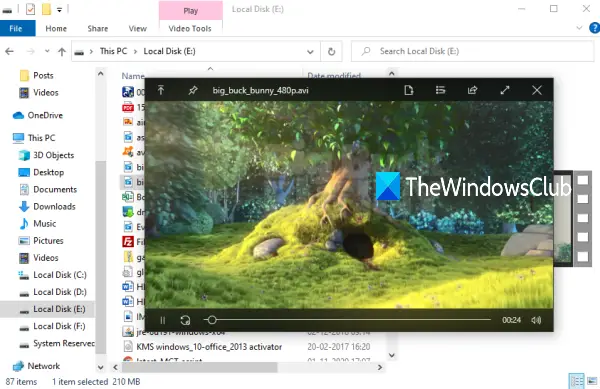Select Network in navigation pane
This screenshot has width=600, height=389.
44,366
